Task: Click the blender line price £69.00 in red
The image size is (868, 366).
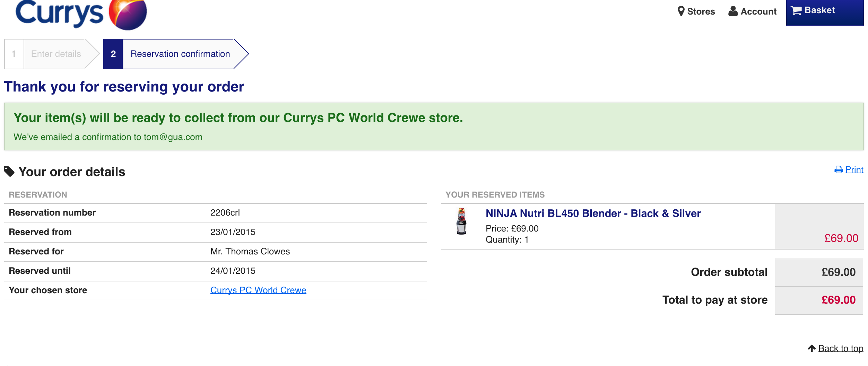Action: point(841,238)
